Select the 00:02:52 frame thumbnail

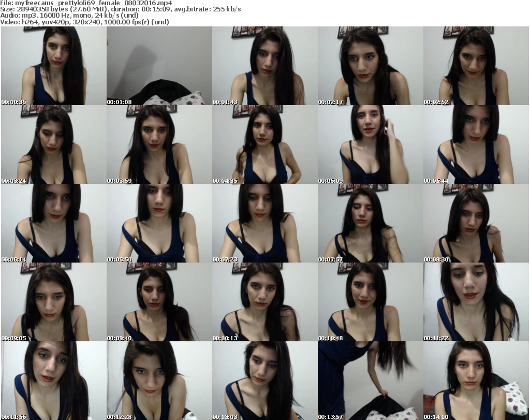476,66
